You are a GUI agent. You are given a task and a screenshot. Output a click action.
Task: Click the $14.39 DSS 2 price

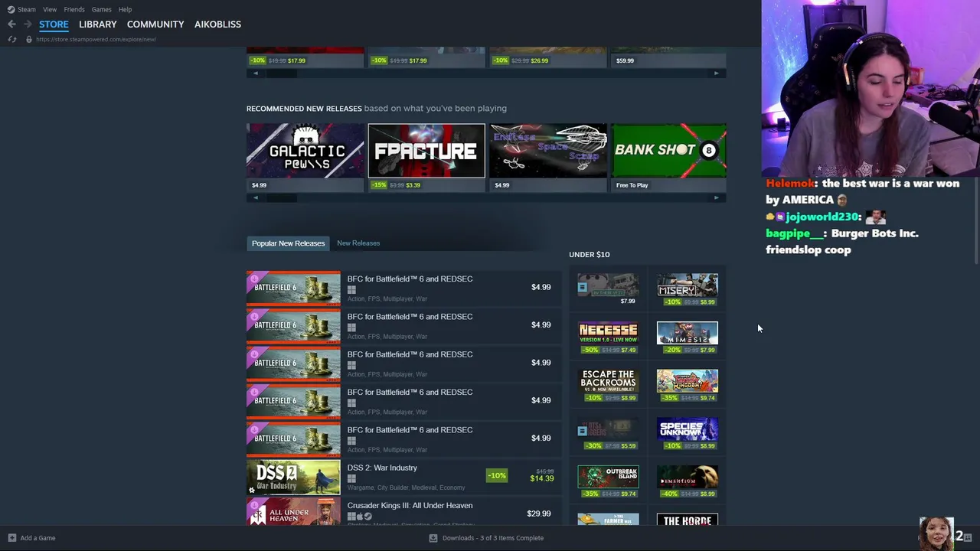(x=541, y=479)
